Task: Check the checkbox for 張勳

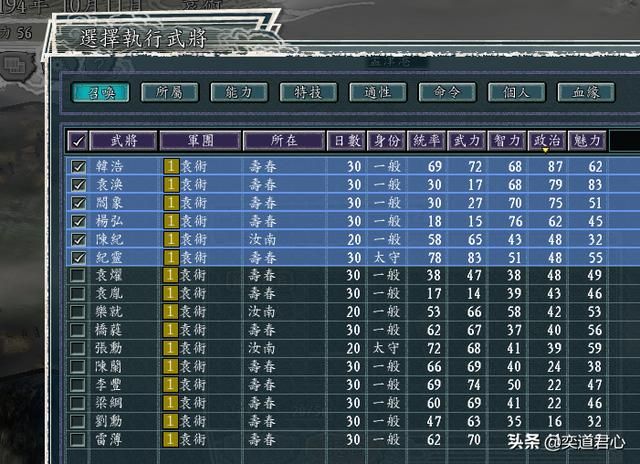Action: point(78,348)
